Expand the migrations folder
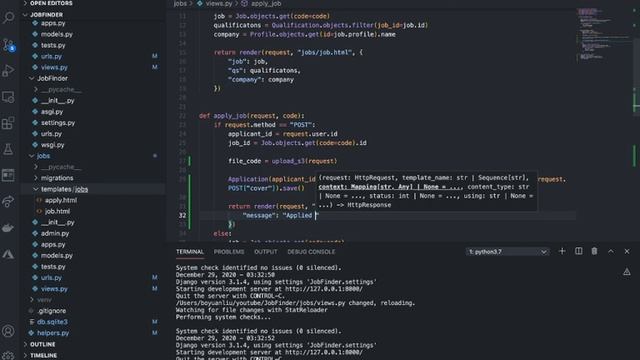640x360 pixels. 57,178
